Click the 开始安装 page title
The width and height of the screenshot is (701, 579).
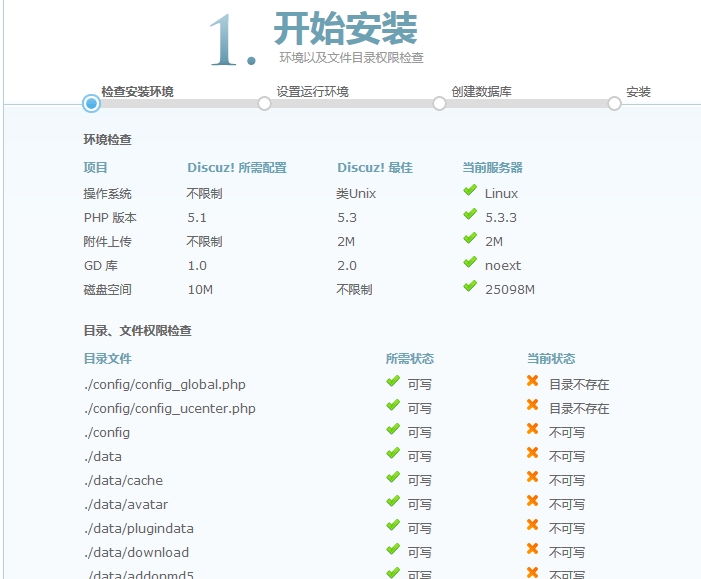pos(346,29)
